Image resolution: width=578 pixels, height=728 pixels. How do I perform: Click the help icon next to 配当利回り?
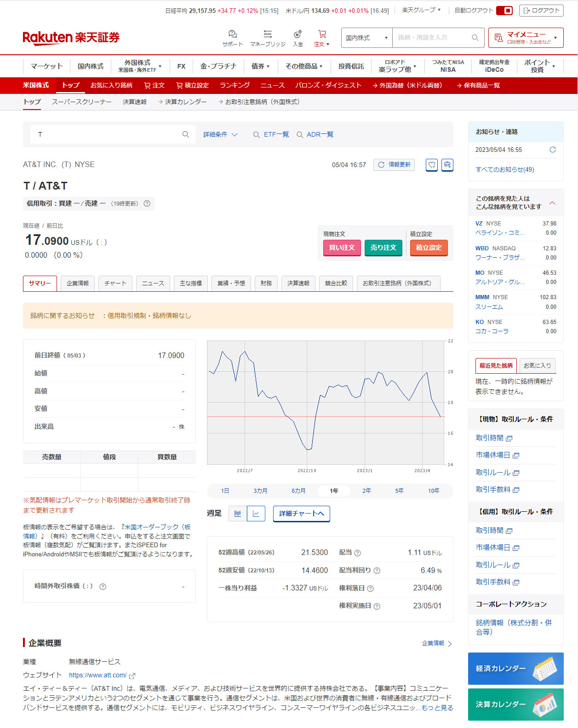click(377, 571)
